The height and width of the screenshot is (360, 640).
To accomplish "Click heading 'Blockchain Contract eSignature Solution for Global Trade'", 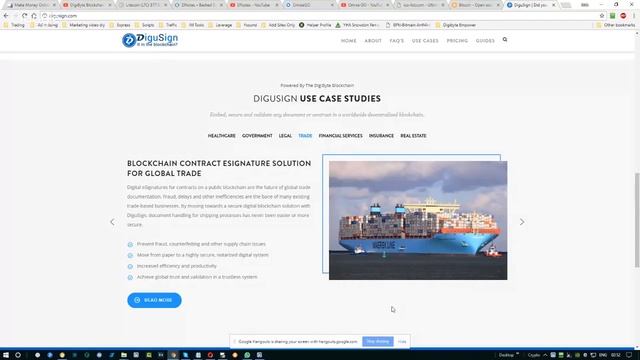I will point(219,168).
